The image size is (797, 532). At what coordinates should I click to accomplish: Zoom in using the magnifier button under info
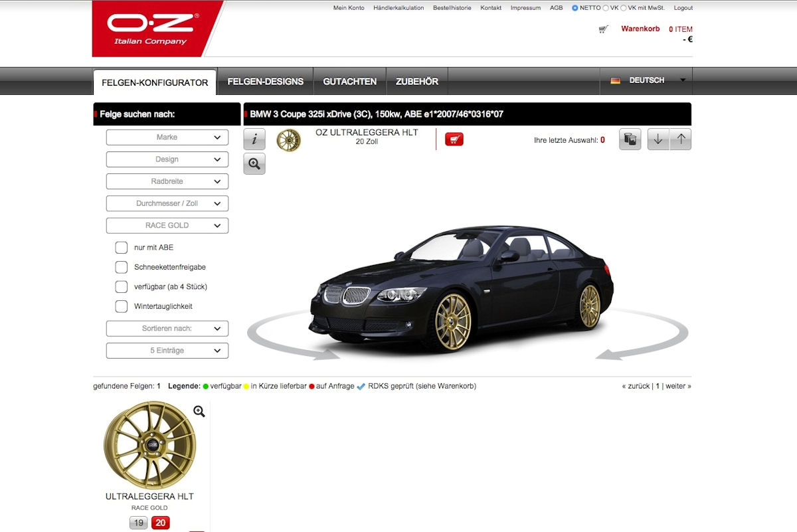tap(254, 163)
